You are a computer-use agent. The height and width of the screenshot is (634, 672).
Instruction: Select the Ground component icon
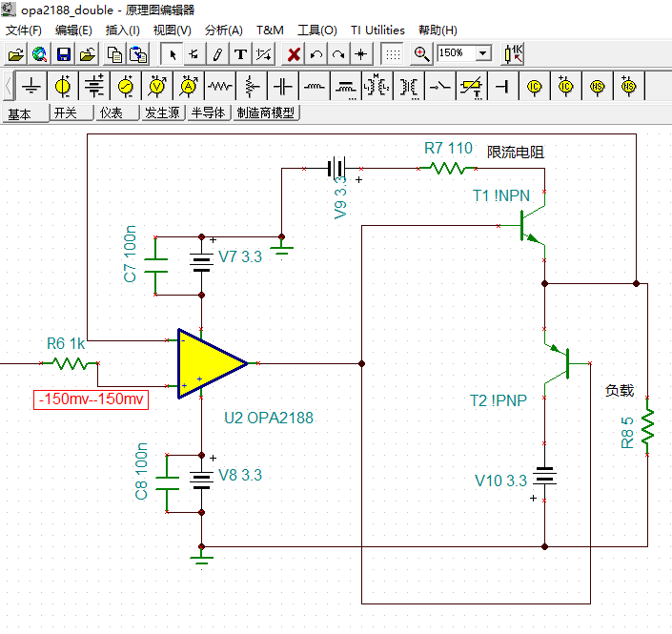click(31, 87)
